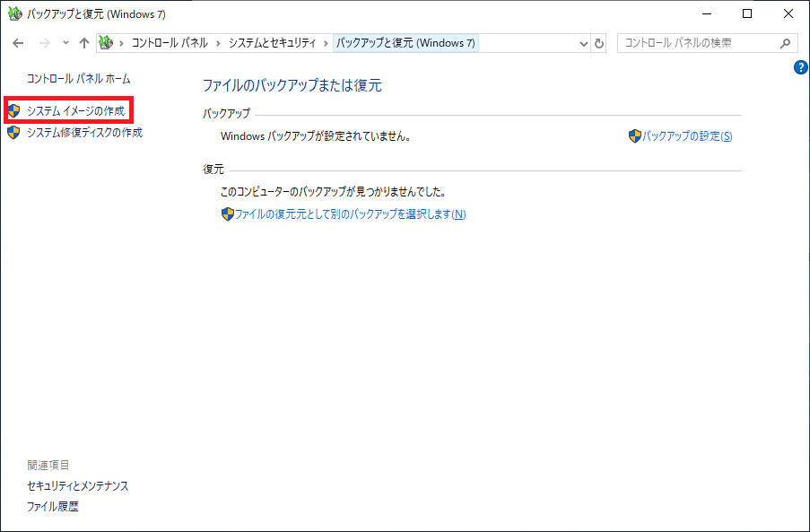Open バックアップの設定(S) link
810x532 pixels.
point(687,136)
